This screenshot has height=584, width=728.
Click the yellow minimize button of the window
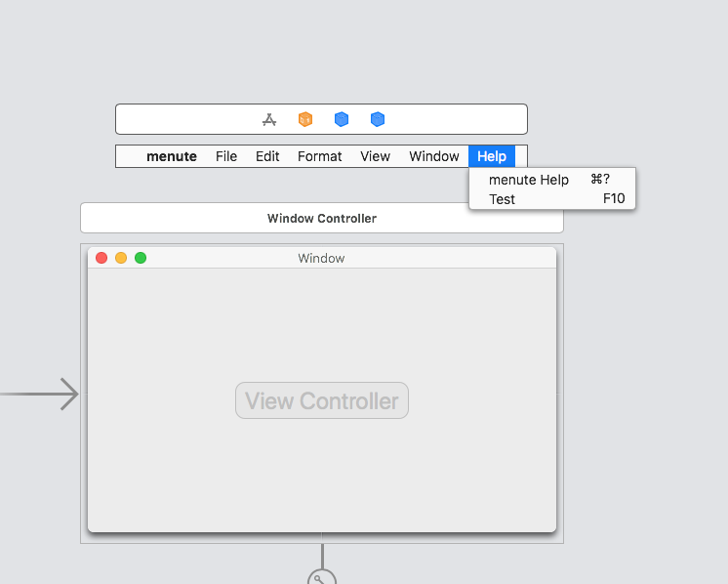121,258
